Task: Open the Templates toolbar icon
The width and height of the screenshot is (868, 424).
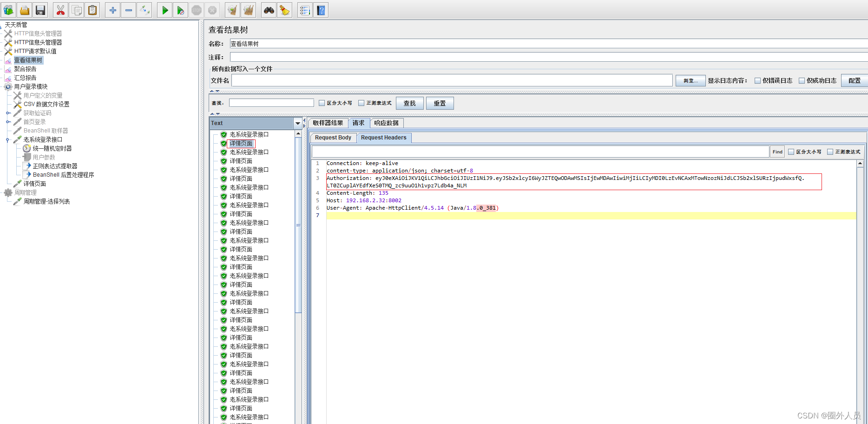Action: (9, 10)
